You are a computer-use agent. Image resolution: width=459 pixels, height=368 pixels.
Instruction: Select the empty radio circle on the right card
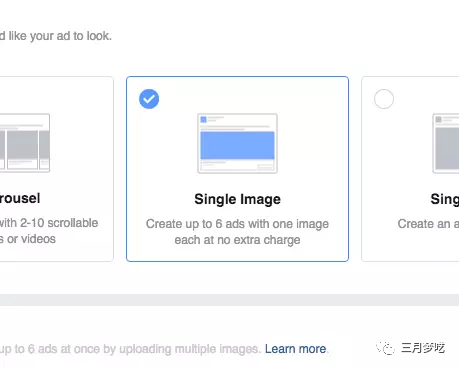[x=384, y=99]
